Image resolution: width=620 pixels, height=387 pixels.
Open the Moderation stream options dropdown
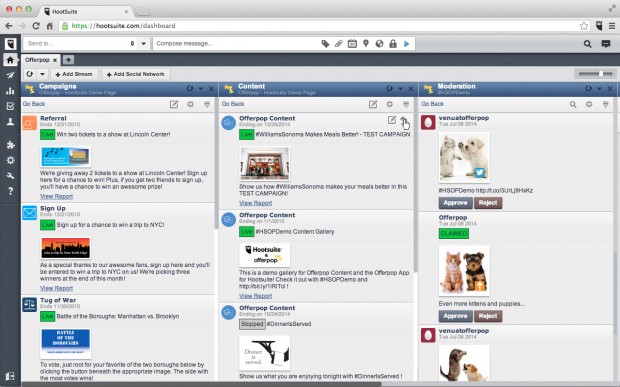pyautogui.click(x=599, y=89)
